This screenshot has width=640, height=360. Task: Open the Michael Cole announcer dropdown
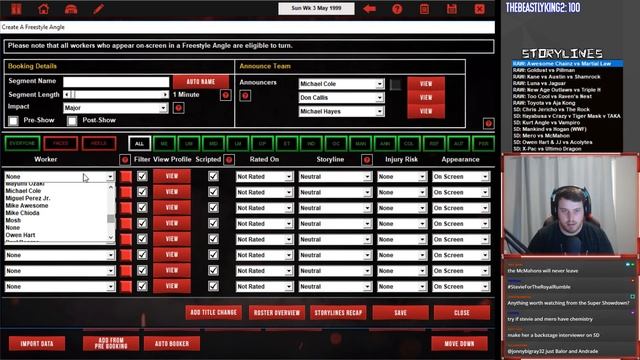(341, 84)
